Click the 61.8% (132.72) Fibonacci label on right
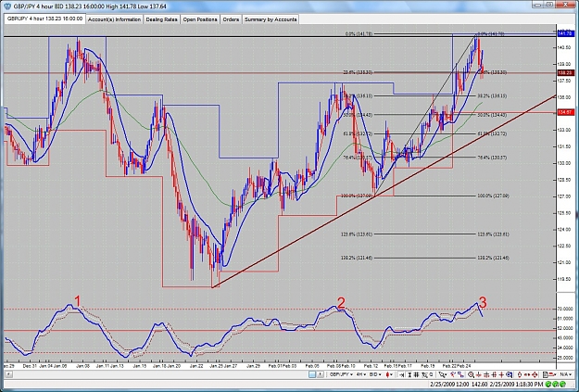This screenshot has height=392, width=579. 492,133
